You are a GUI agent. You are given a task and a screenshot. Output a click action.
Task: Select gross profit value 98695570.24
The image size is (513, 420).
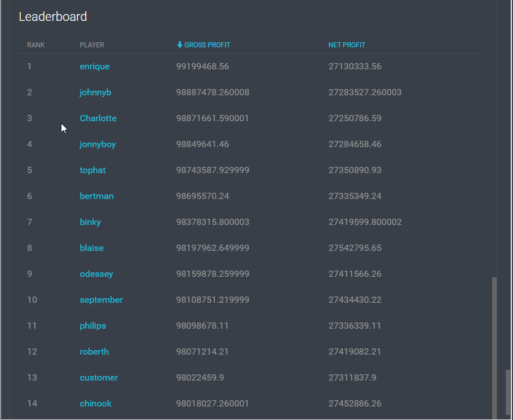click(x=202, y=196)
